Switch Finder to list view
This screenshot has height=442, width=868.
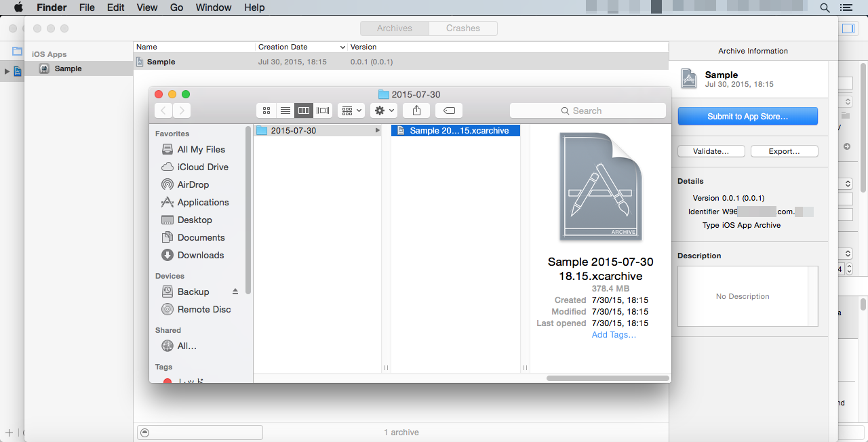coord(285,110)
